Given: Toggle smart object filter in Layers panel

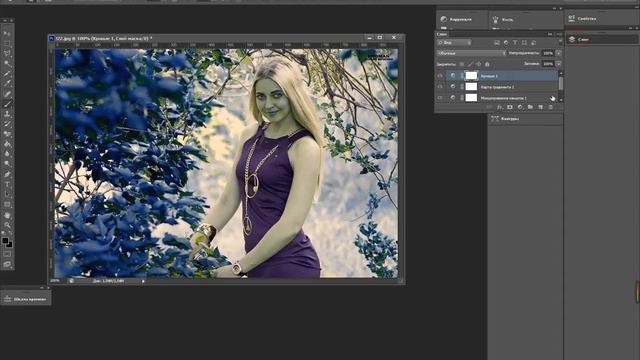Looking at the screenshot, I should 533,42.
